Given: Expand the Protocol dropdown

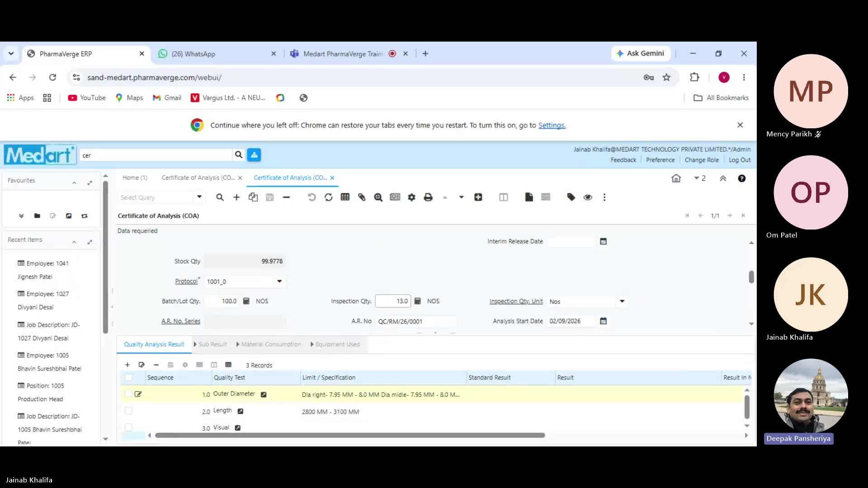Looking at the screenshot, I should (x=279, y=282).
